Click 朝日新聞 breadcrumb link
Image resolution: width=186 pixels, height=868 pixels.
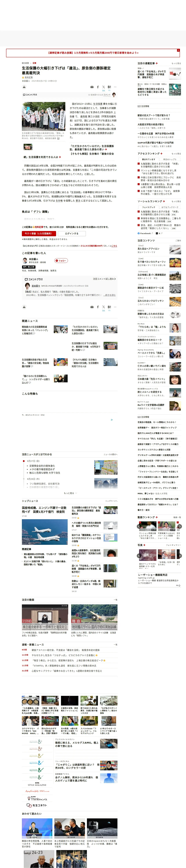(25, 63)
